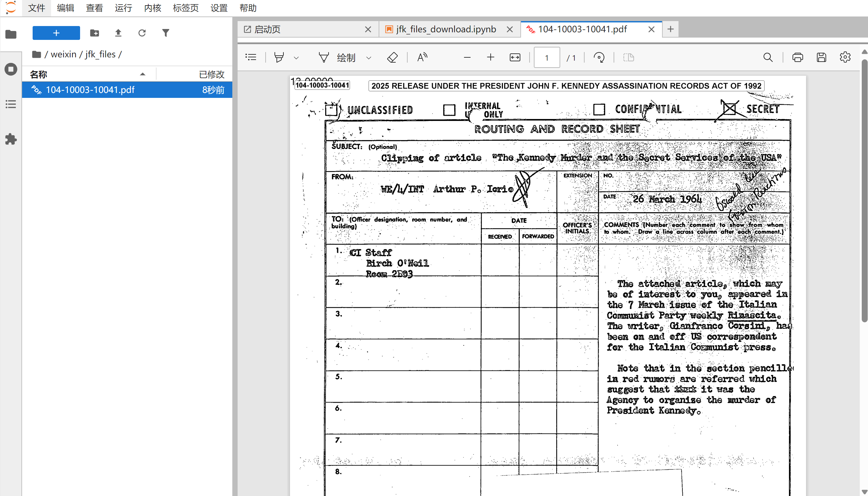Screen dimensions: 868x496
Task: Click the print icon
Action: click(797, 58)
